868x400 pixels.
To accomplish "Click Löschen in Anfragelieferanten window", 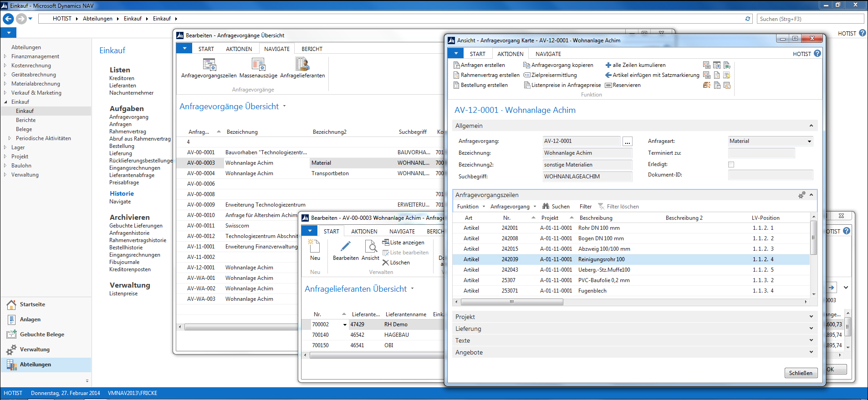I will click(396, 263).
